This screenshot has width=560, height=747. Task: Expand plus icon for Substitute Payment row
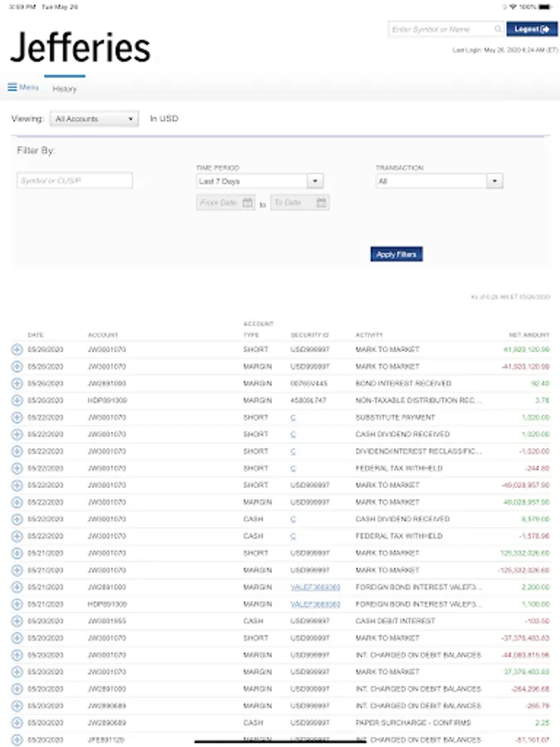[x=17, y=417]
